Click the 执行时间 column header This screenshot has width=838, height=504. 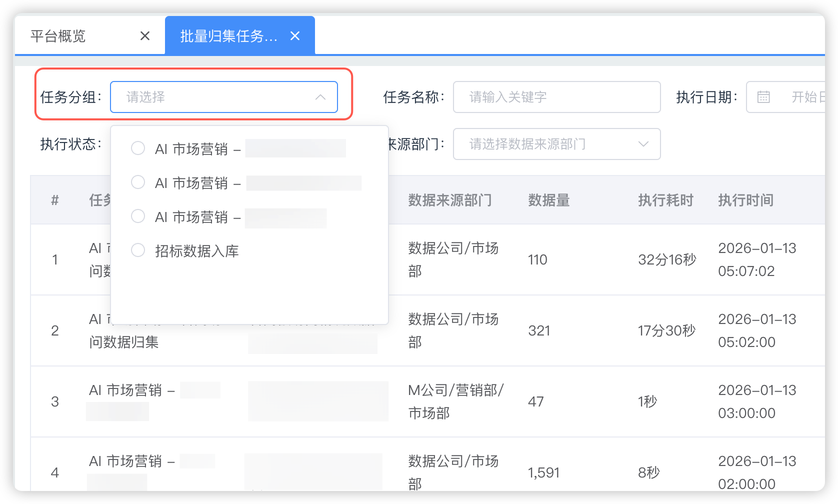click(x=745, y=200)
